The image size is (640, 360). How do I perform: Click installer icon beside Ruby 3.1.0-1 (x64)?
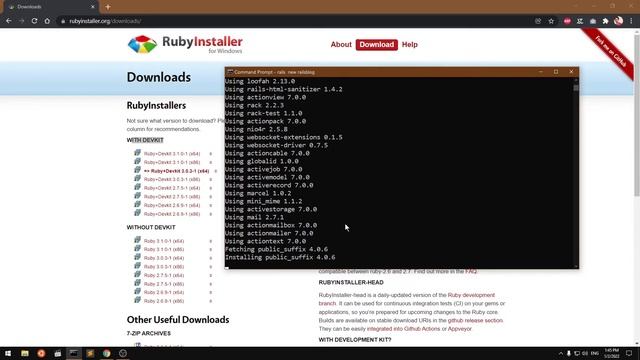pyautogui.click(x=138, y=240)
